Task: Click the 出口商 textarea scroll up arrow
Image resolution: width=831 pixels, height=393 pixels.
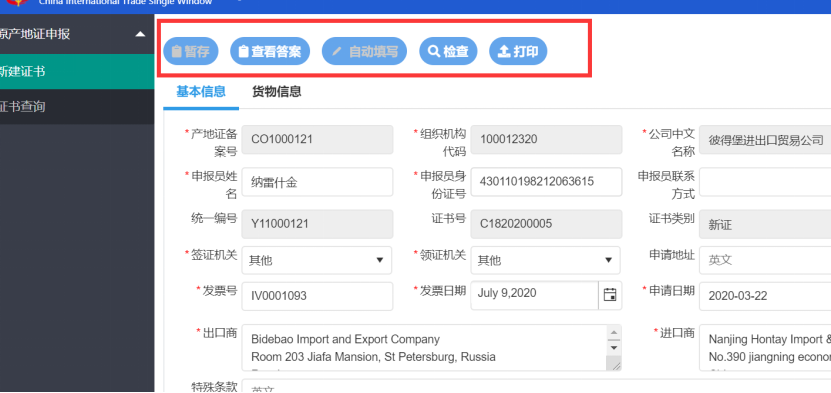Action: tap(614, 333)
